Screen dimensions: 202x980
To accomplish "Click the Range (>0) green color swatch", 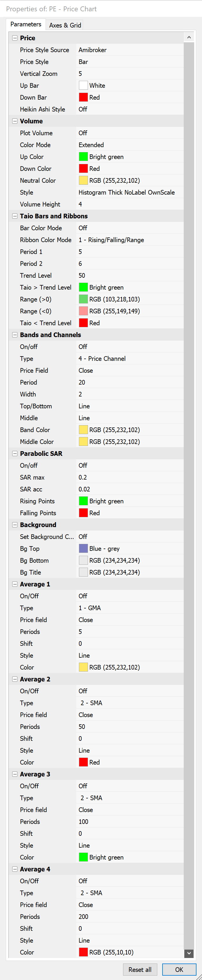I will pyautogui.click(x=83, y=299).
